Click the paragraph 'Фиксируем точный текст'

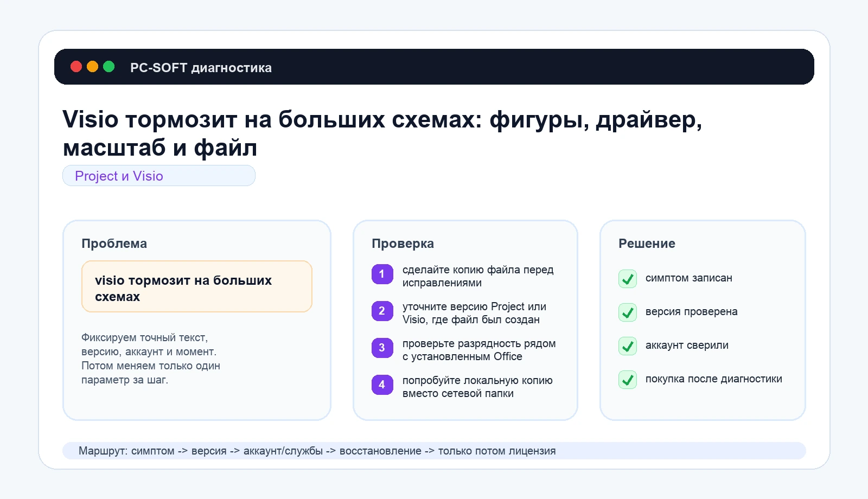pyautogui.click(x=151, y=359)
